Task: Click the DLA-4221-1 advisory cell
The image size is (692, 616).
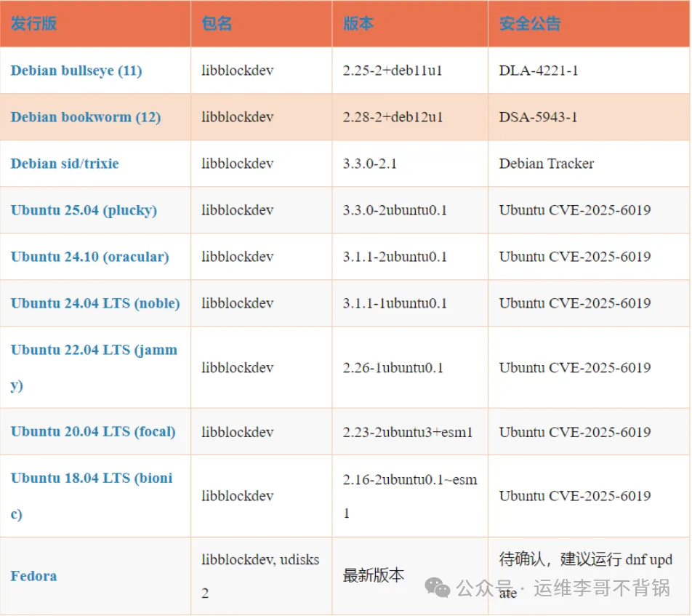Action: coord(539,71)
